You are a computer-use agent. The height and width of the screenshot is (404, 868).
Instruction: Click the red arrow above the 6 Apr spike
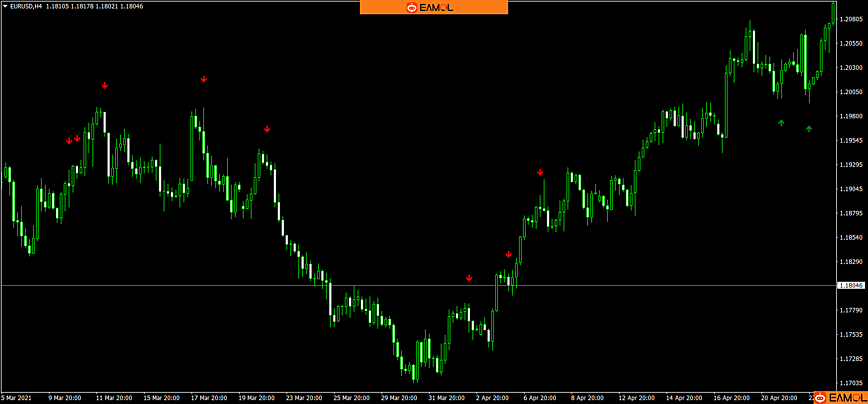(x=540, y=172)
